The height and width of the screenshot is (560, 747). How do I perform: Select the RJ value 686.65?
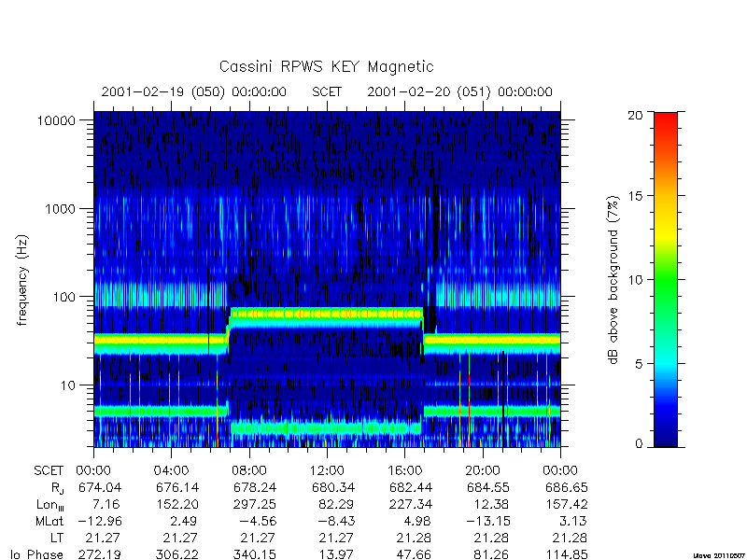(567, 487)
